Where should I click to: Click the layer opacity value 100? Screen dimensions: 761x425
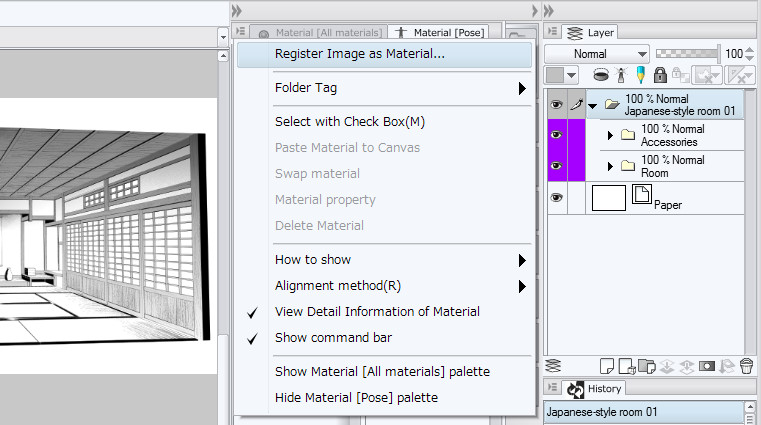(x=734, y=53)
